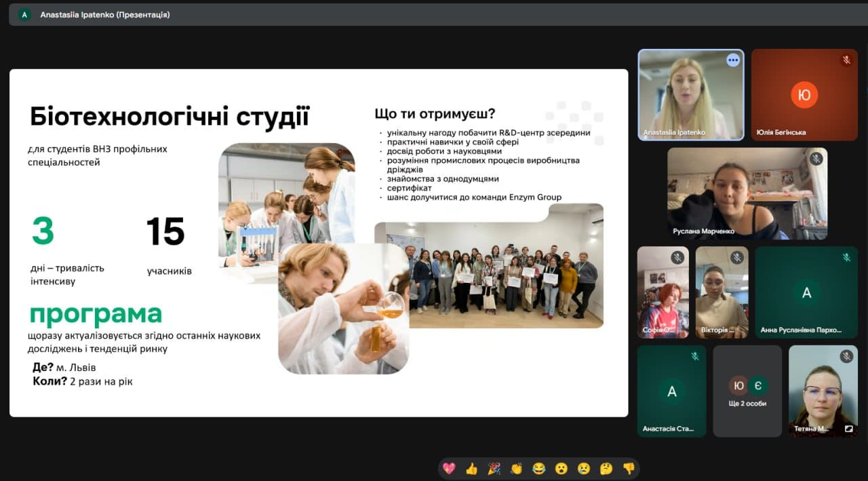Select Софія's video tile
868x481 pixels.
[663, 292]
